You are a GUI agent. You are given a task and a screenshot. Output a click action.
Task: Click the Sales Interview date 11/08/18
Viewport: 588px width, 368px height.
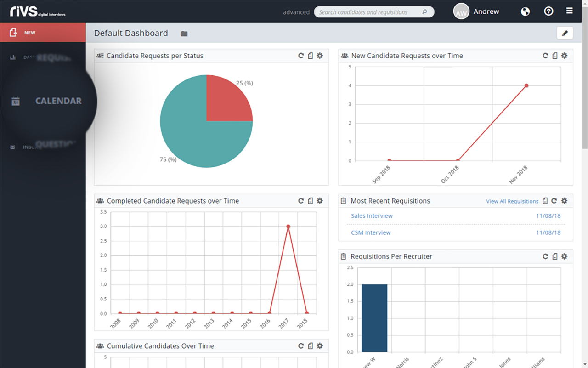(x=548, y=216)
